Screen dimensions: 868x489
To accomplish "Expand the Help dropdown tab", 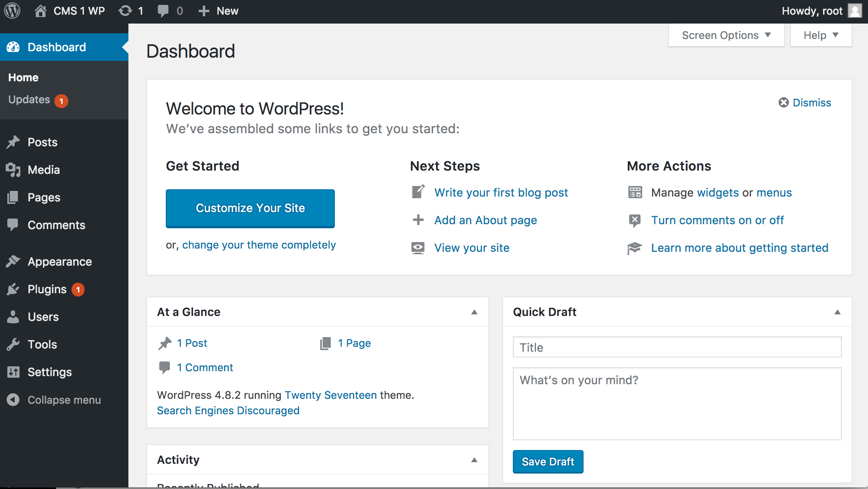I will coord(820,35).
